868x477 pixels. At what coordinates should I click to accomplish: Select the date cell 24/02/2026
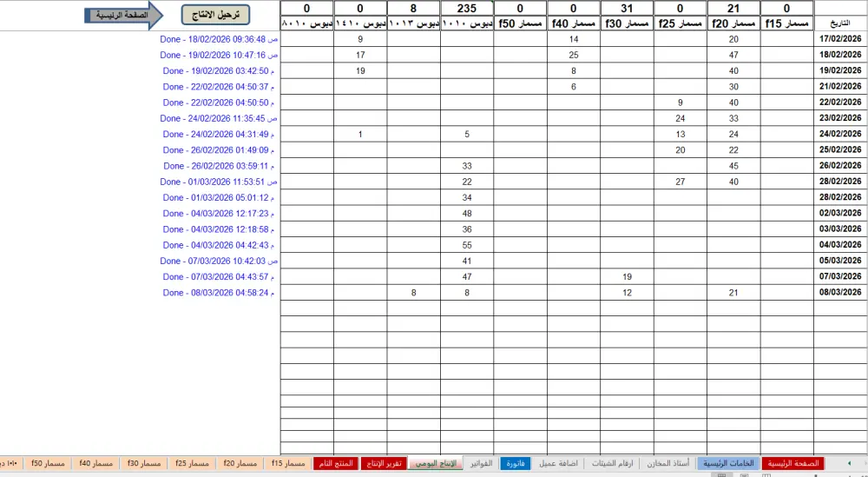tap(840, 134)
